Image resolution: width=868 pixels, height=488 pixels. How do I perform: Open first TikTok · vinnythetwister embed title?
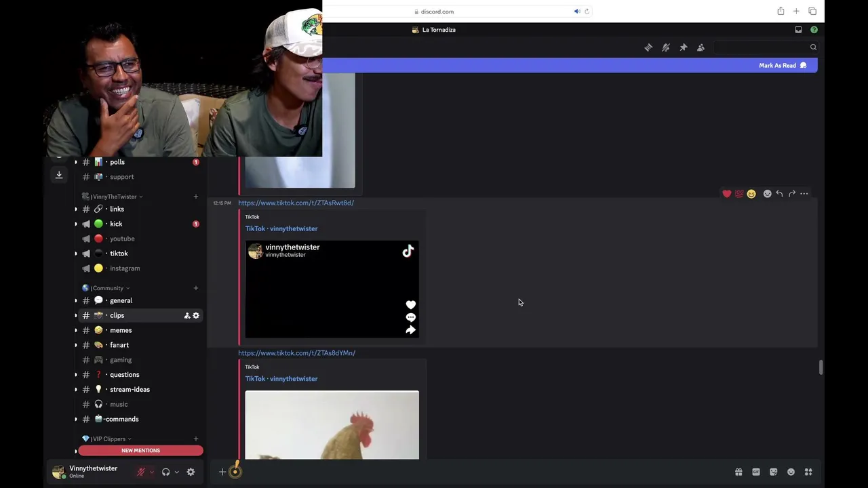281,228
